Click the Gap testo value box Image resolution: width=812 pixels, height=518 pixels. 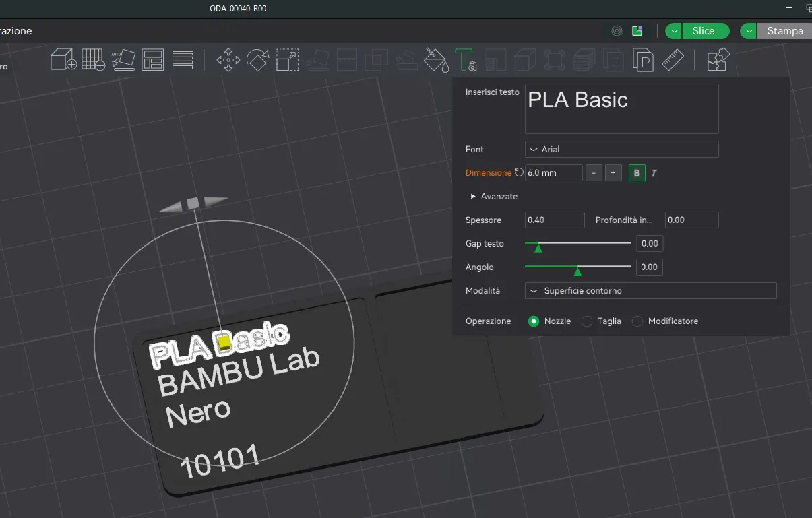(x=650, y=244)
